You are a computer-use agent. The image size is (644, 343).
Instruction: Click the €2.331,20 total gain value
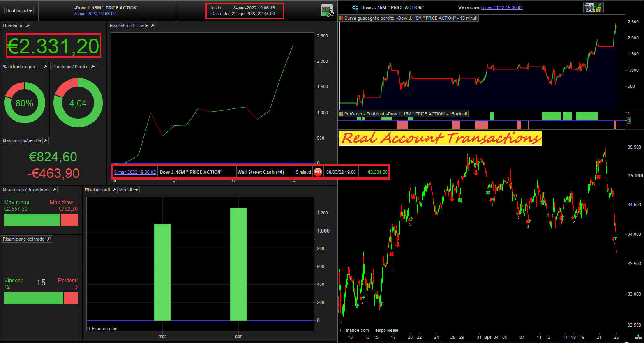point(53,46)
